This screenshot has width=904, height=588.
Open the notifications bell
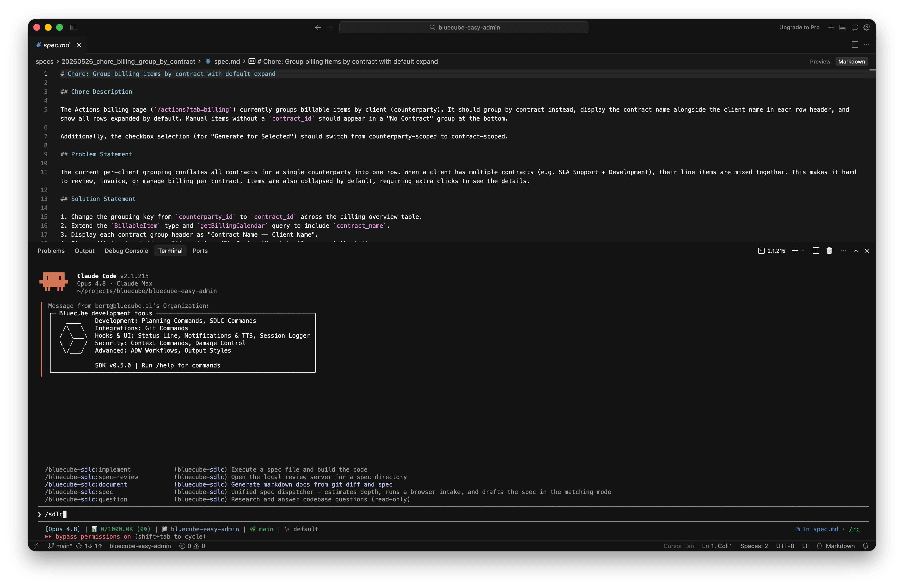pyautogui.click(x=865, y=546)
